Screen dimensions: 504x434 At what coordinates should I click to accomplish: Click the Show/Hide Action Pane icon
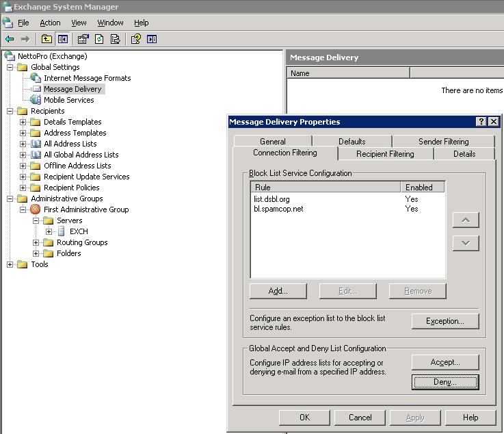[x=152, y=39]
